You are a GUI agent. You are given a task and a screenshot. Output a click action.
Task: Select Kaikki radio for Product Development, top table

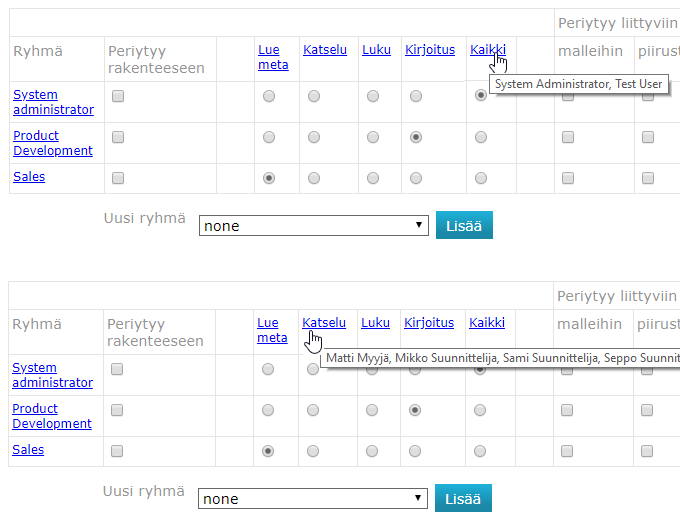tap(481, 137)
